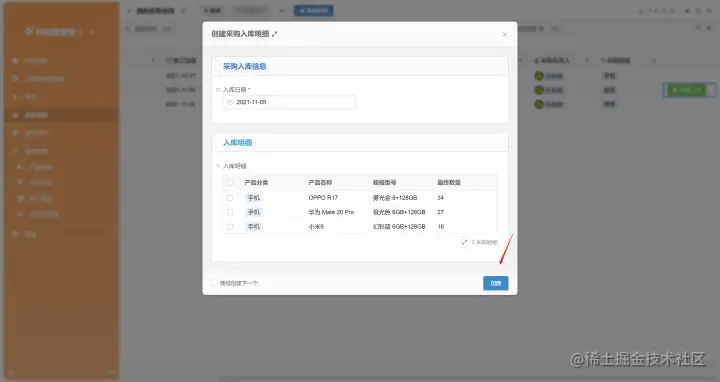This screenshot has width=720, height=382.
Task: Click spec cell in 小米9 row
Action: [399, 226]
